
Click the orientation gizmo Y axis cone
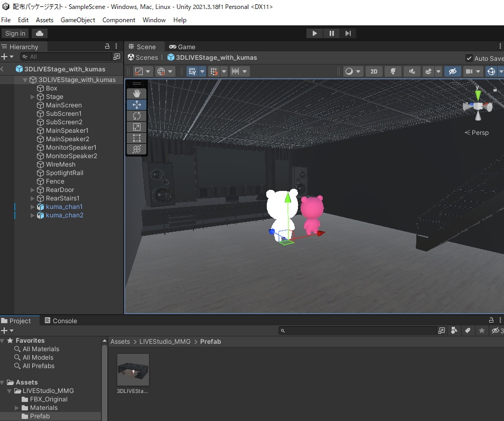pos(478,95)
